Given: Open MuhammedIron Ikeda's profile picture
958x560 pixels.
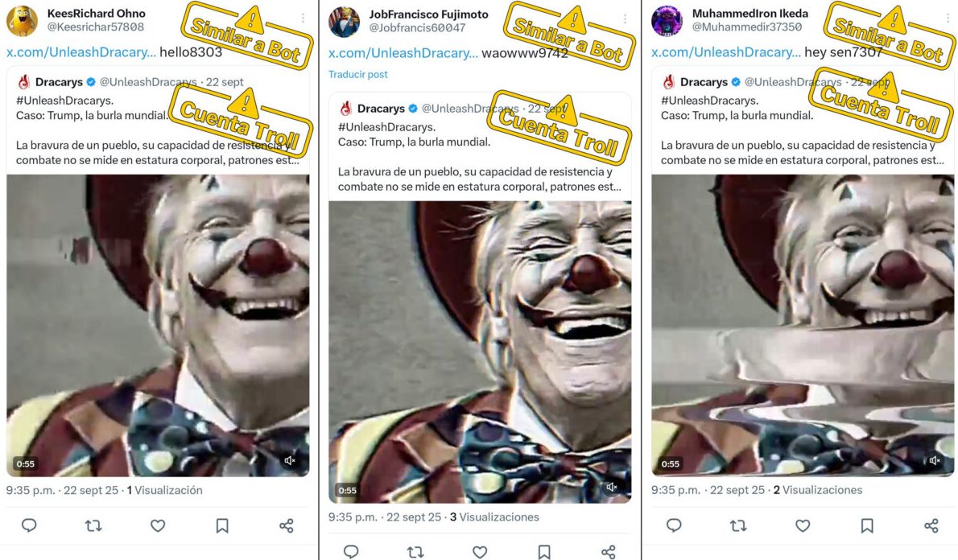Looking at the screenshot, I should 667,20.
